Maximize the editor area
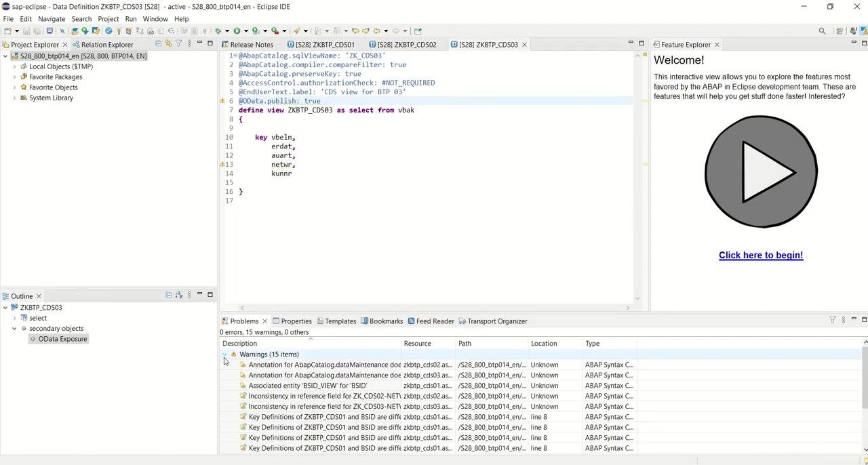 point(641,43)
